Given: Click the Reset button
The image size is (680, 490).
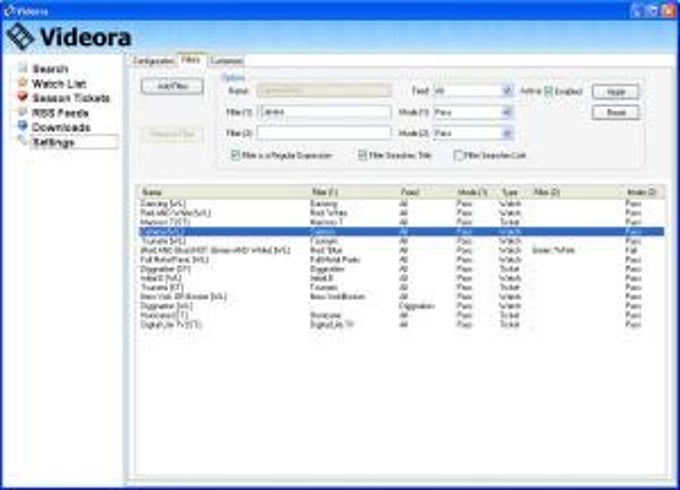Looking at the screenshot, I should point(615,113).
